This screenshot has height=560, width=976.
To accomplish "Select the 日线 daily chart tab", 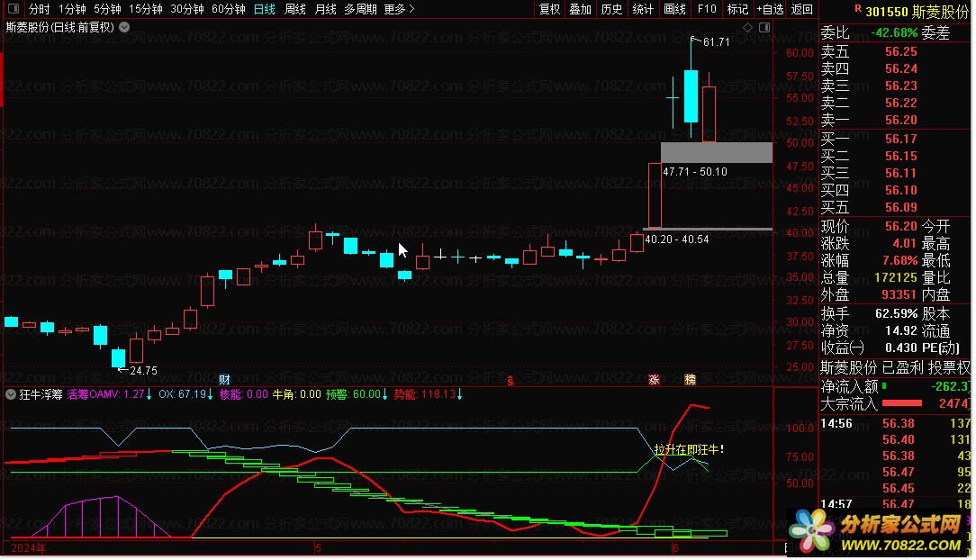I will pyautogui.click(x=265, y=9).
